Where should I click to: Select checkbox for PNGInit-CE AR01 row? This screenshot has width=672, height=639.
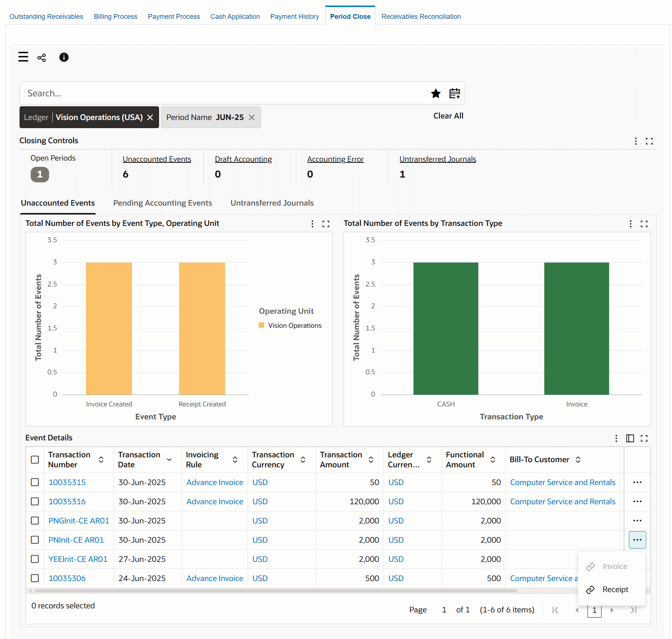pos(35,521)
